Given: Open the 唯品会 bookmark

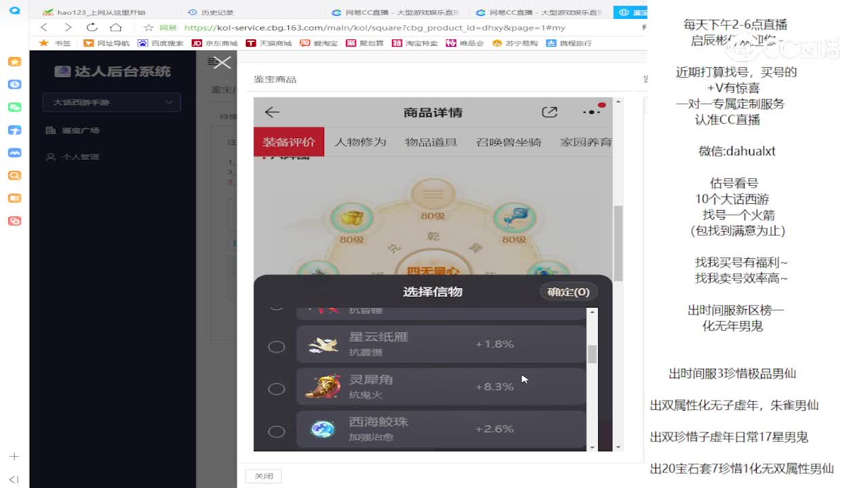Looking at the screenshot, I should (x=465, y=43).
